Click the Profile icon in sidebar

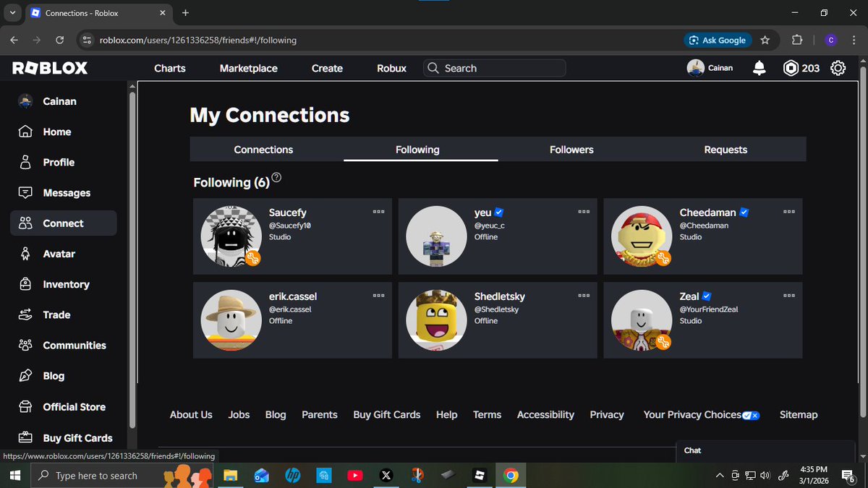point(25,162)
